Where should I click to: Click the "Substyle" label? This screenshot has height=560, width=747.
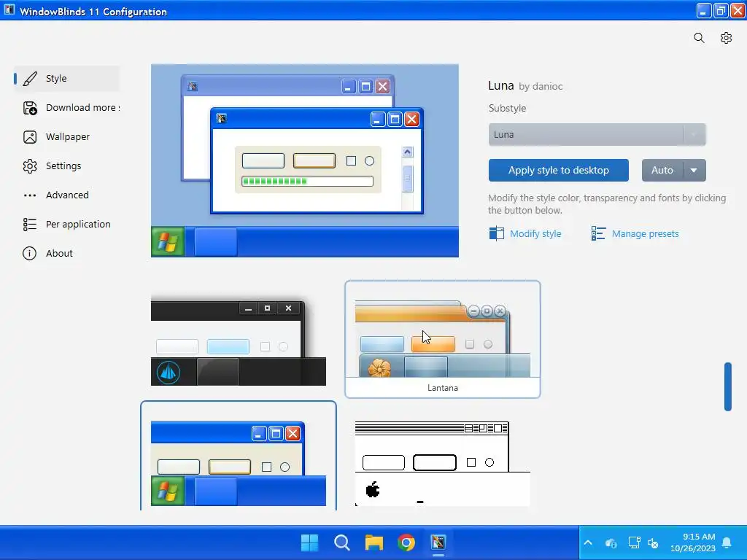coord(508,109)
